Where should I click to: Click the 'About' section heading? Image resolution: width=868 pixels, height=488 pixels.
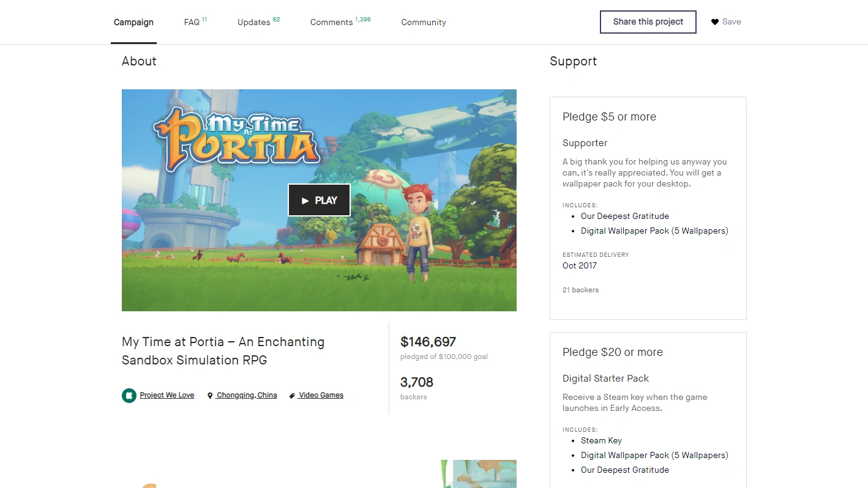(139, 61)
